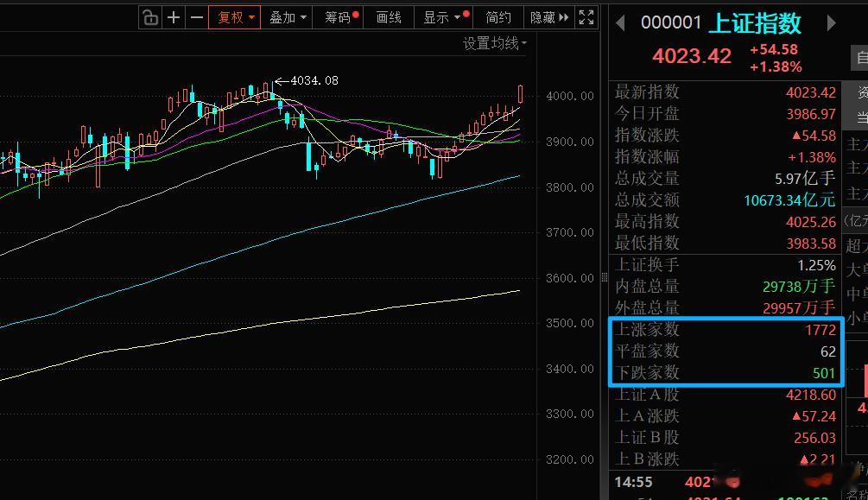Click the left arrow to view previous stock
The height and width of the screenshot is (500, 868).
(621, 22)
